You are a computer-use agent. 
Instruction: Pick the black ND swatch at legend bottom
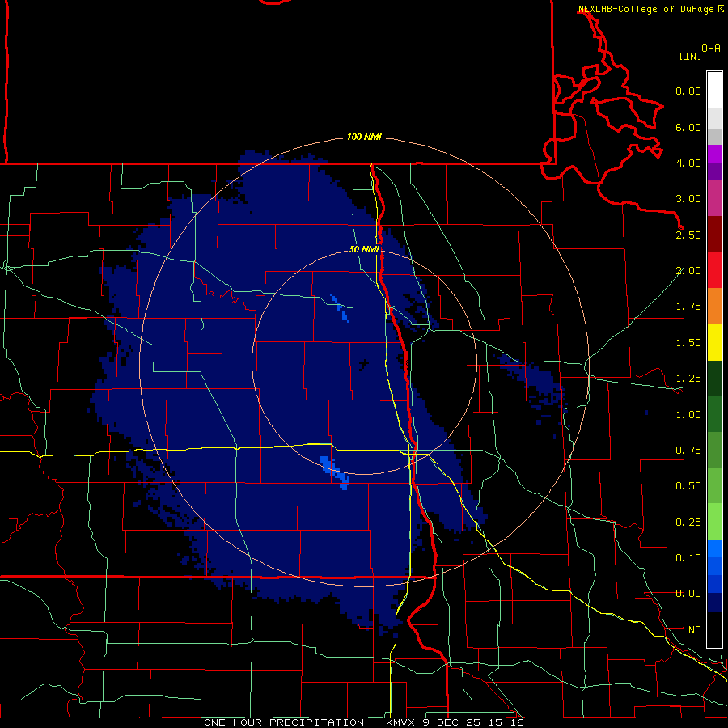tap(714, 629)
